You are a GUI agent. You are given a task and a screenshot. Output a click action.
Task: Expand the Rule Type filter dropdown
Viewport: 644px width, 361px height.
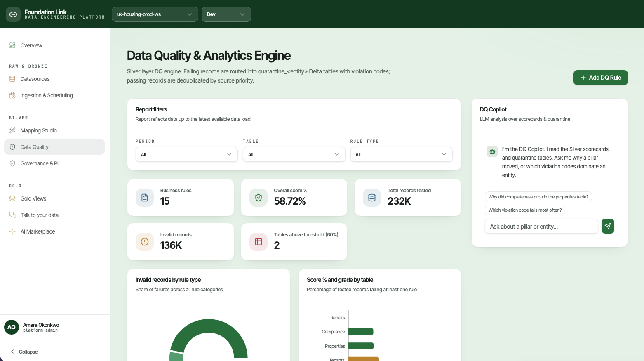402,154
